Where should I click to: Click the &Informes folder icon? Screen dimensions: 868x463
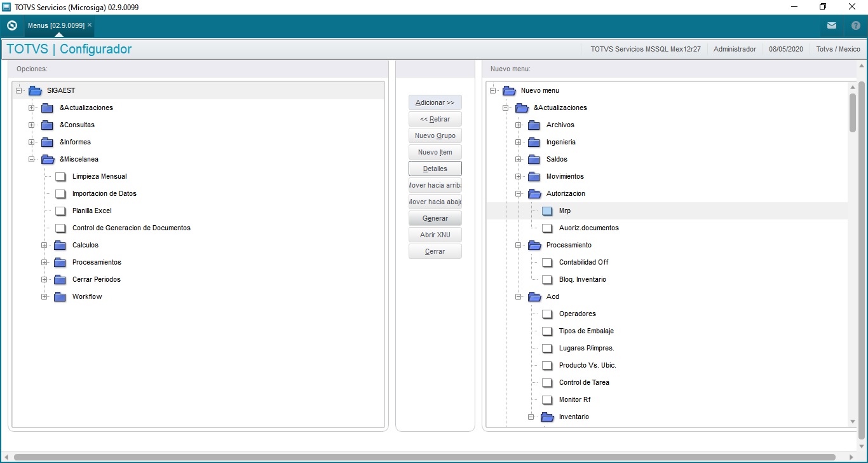(x=47, y=142)
